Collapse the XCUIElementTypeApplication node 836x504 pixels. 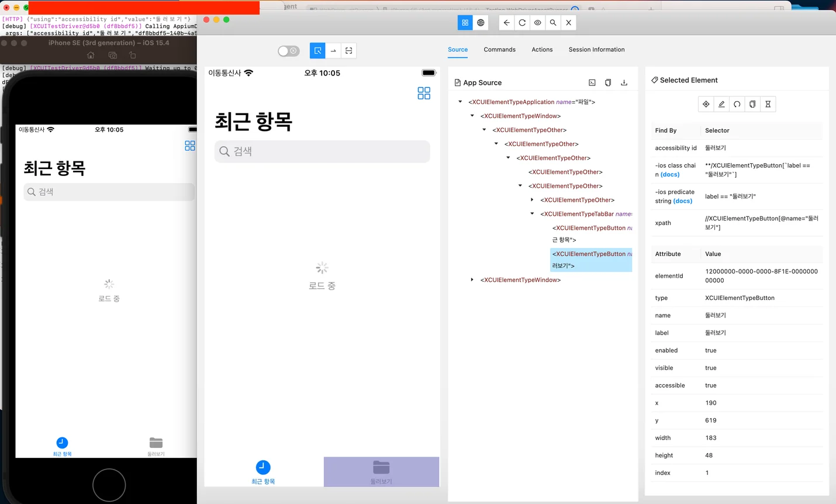tap(460, 102)
